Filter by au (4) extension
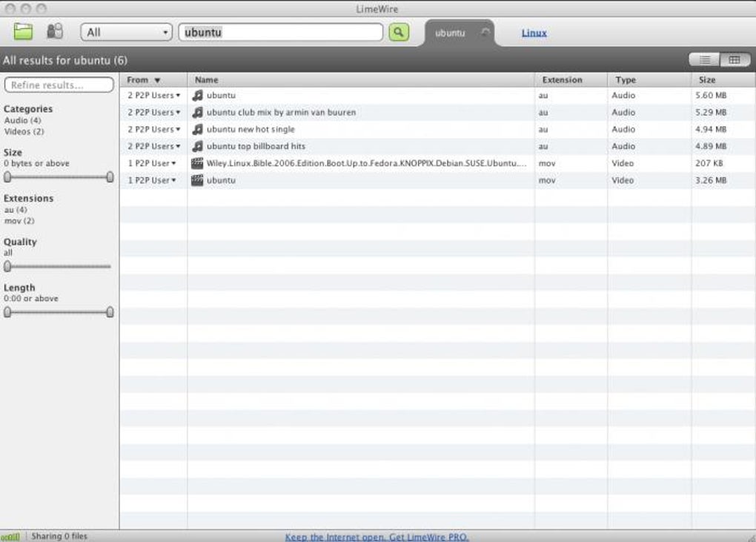This screenshot has height=542, width=756. (x=16, y=210)
